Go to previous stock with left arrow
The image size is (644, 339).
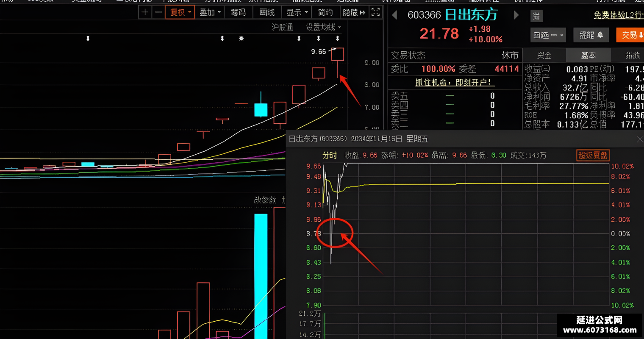(394, 15)
